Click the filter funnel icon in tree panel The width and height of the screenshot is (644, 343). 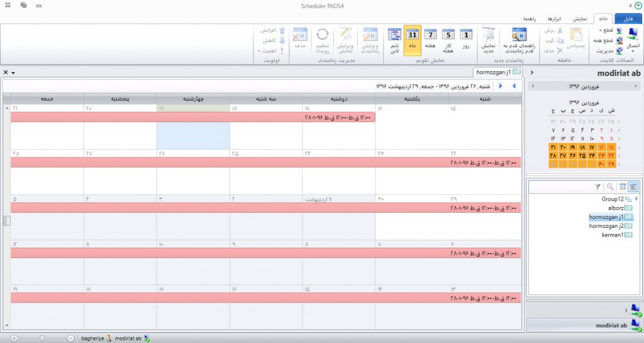[597, 187]
